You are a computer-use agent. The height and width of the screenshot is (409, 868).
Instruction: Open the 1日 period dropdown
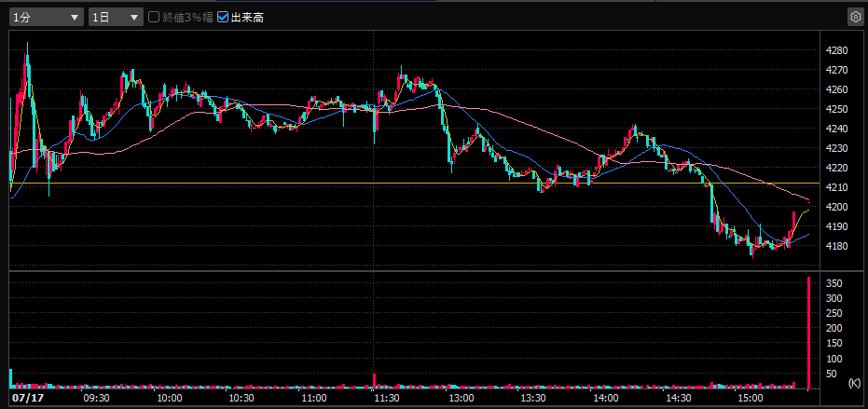(x=116, y=17)
